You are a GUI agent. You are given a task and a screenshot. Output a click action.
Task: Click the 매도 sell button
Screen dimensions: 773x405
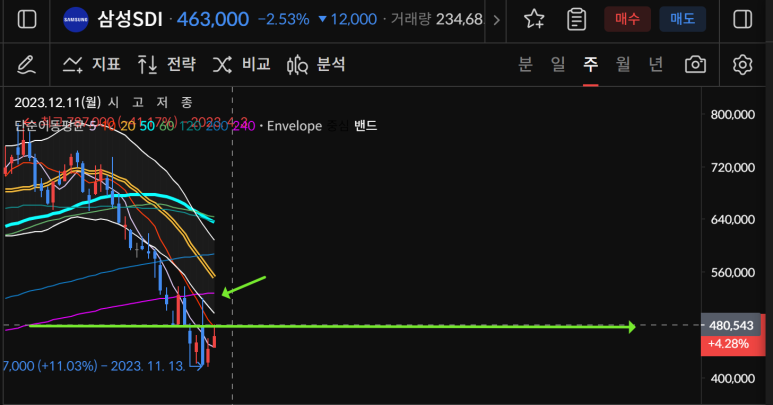(x=683, y=19)
